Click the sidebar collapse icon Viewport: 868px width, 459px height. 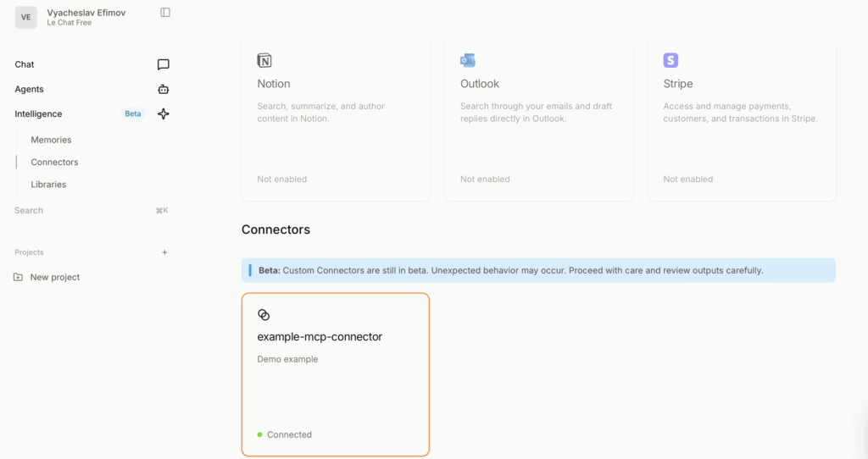point(165,13)
